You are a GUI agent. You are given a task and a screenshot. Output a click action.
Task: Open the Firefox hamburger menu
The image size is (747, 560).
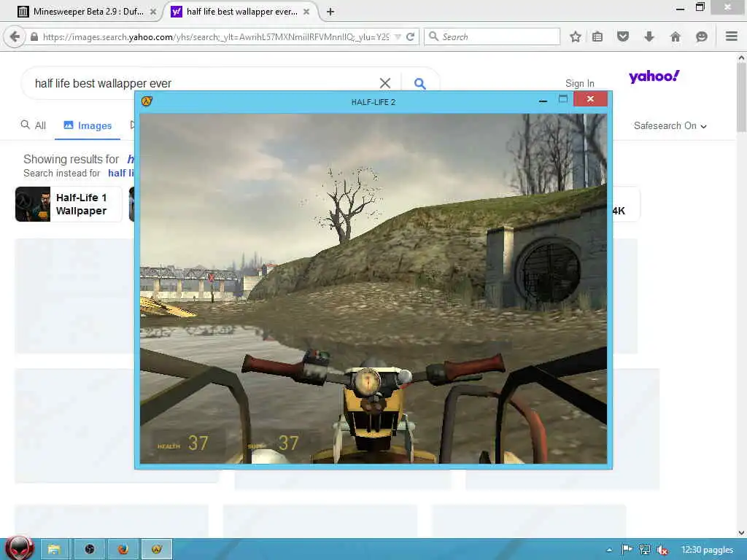click(732, 36)
